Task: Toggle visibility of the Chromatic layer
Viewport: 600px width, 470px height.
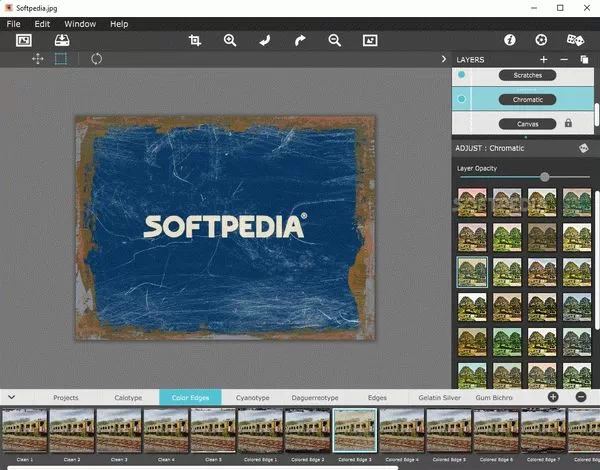Action: pyautogui.click(x=461, y=99)
